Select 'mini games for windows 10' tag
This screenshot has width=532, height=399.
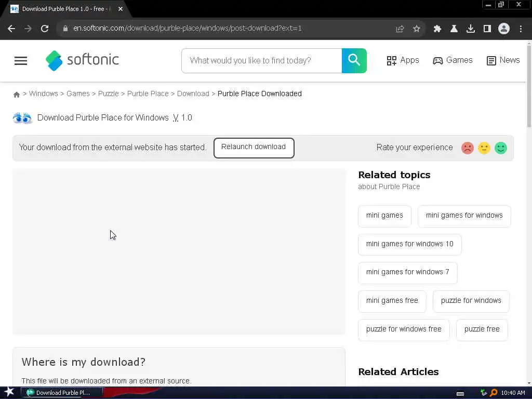(409, 244)
